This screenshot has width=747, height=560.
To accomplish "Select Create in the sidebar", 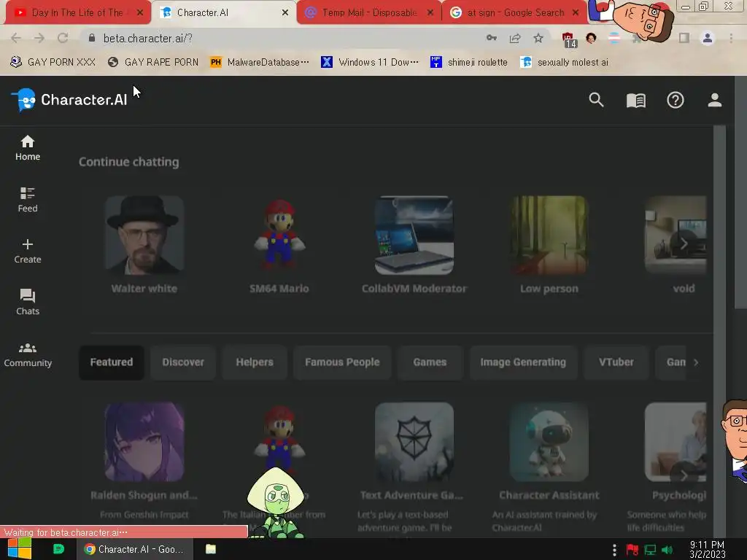I will pos(28,252).
